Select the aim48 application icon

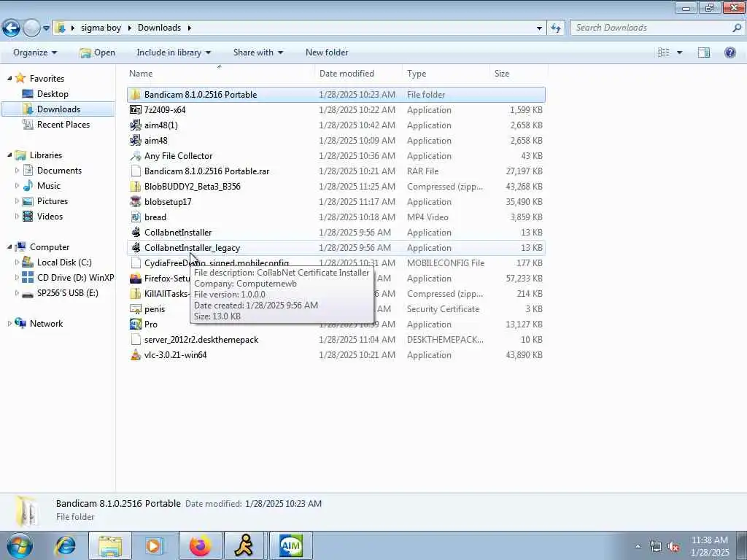(135, 141)
